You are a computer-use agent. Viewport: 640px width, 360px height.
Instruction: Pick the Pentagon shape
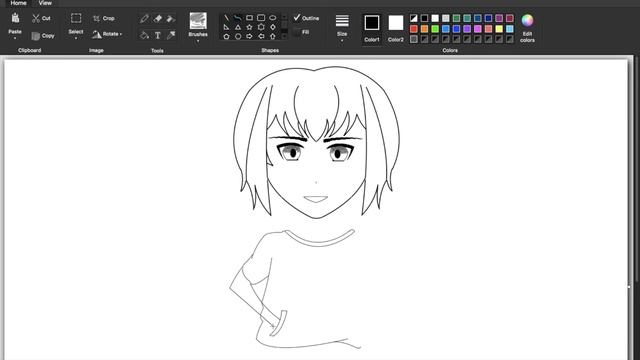(x=227, y=36)
